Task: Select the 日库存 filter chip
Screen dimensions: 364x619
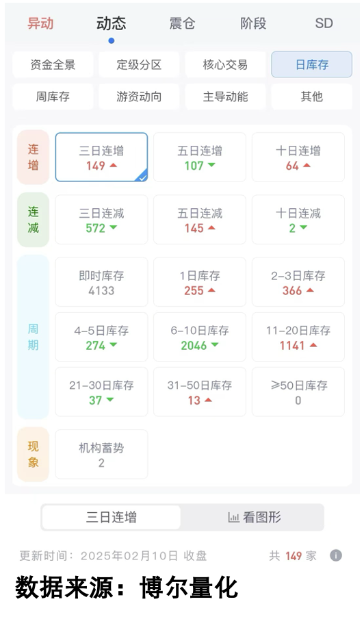Action: pos(311,64)
